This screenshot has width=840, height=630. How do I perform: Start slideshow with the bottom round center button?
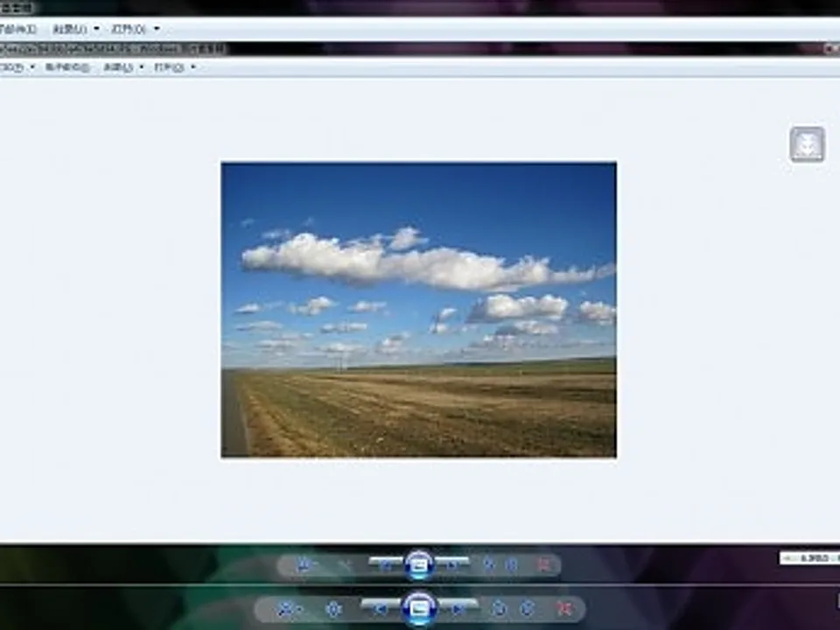(x=420, y=607)
